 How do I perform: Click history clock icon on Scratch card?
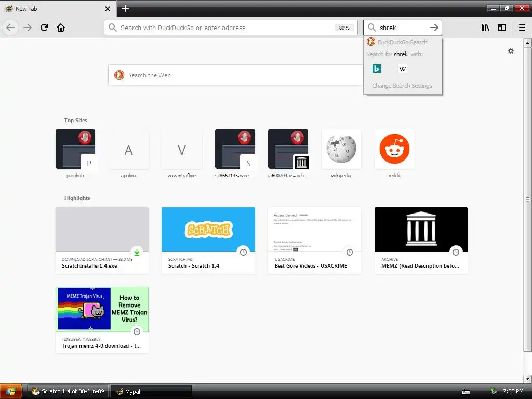tap(243, 252)
